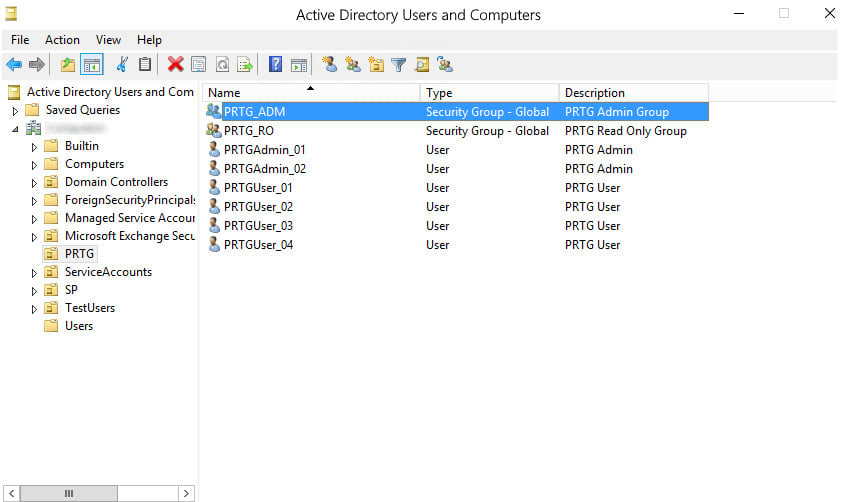Expand the Managed Service Accounts node

point(34,219)
